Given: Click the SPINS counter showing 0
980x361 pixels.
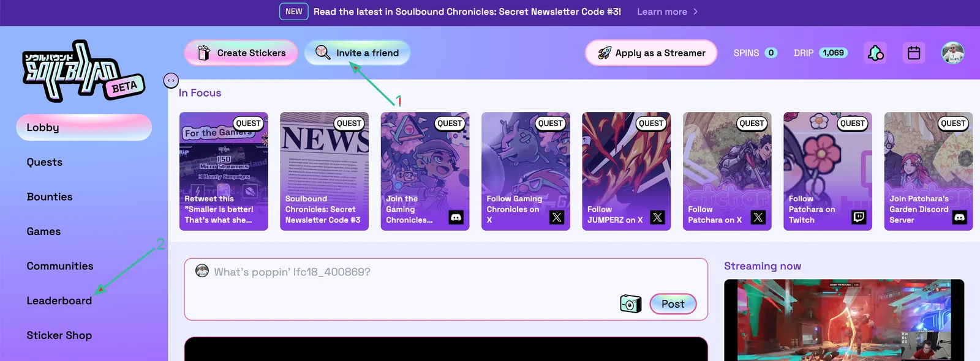Looking at the screenshot, I should tap(756, 53).
